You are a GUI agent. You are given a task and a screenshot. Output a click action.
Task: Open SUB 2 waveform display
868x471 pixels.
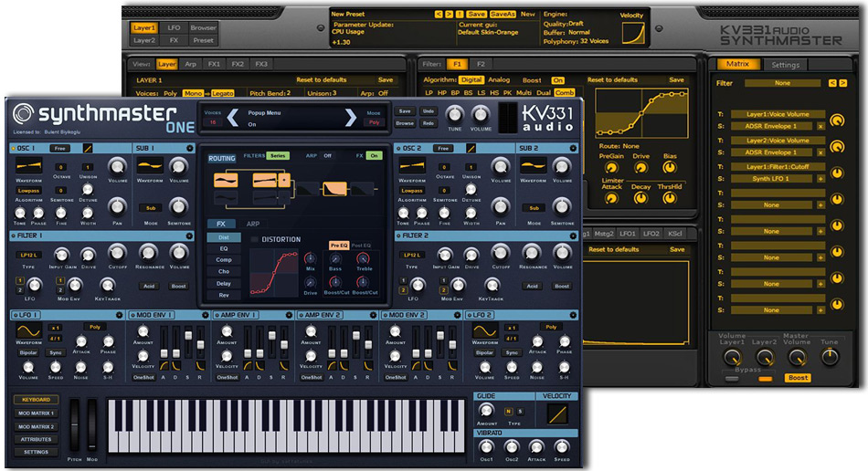tap(533, 165)
